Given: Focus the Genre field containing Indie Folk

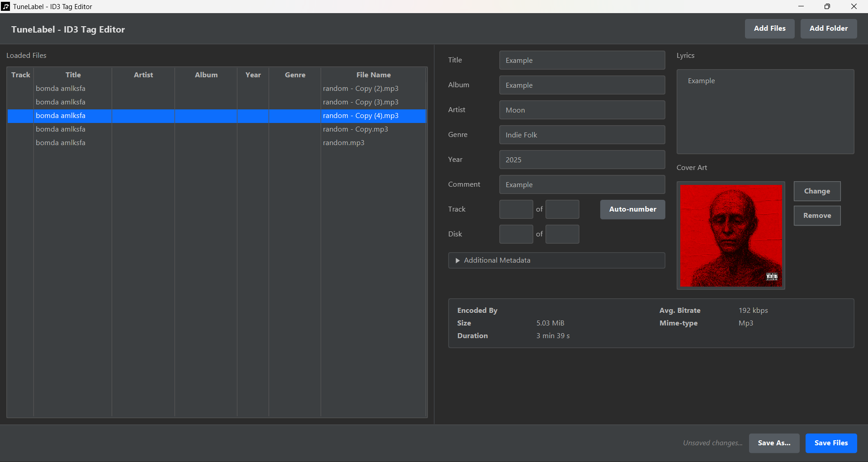Looking at the screenshot, I should (x=582, y=135).
